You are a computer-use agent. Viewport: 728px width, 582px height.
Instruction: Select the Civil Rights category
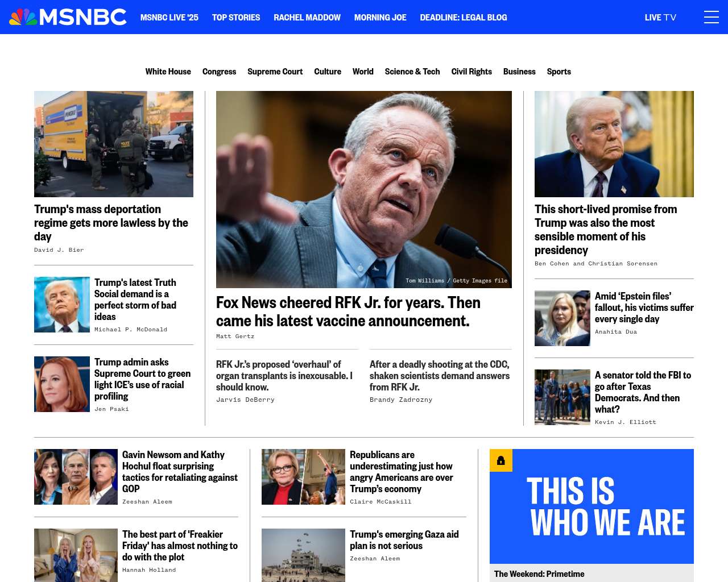click(471, 72)
